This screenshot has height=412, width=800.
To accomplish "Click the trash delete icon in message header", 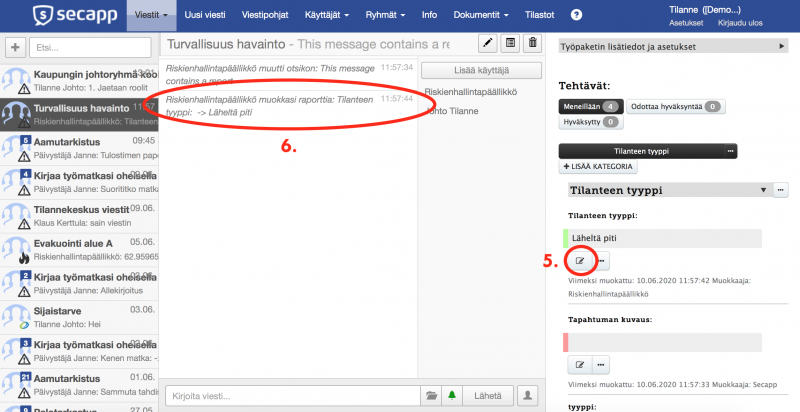I will [533, 43].
